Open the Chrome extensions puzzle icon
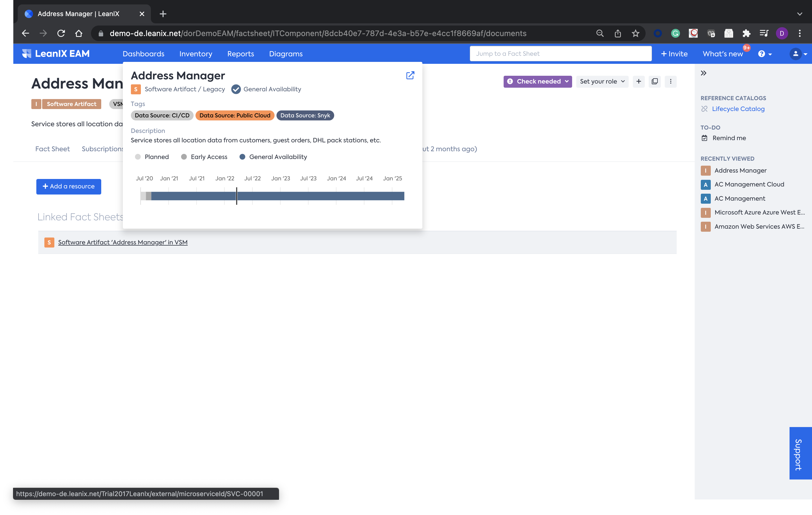This screenshot has width=812, height=515. [746, 33]
